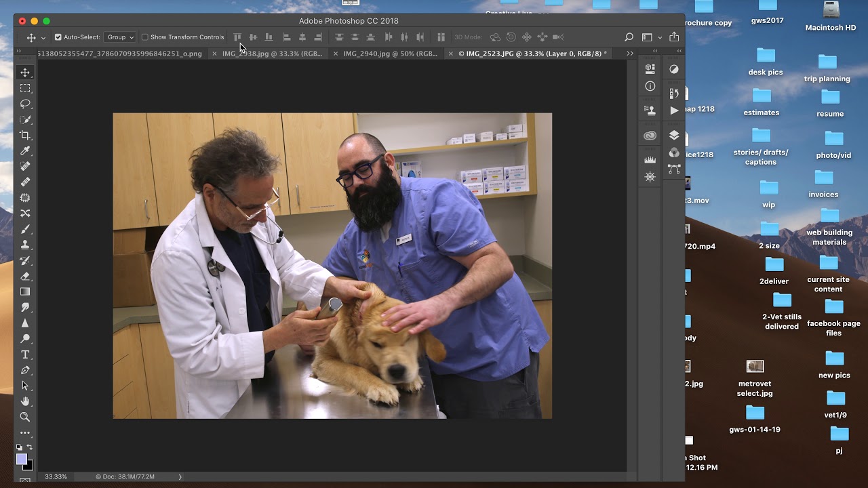Select the Brush tool
Screen dimensions: 868x488
click(x=25, y=229)
